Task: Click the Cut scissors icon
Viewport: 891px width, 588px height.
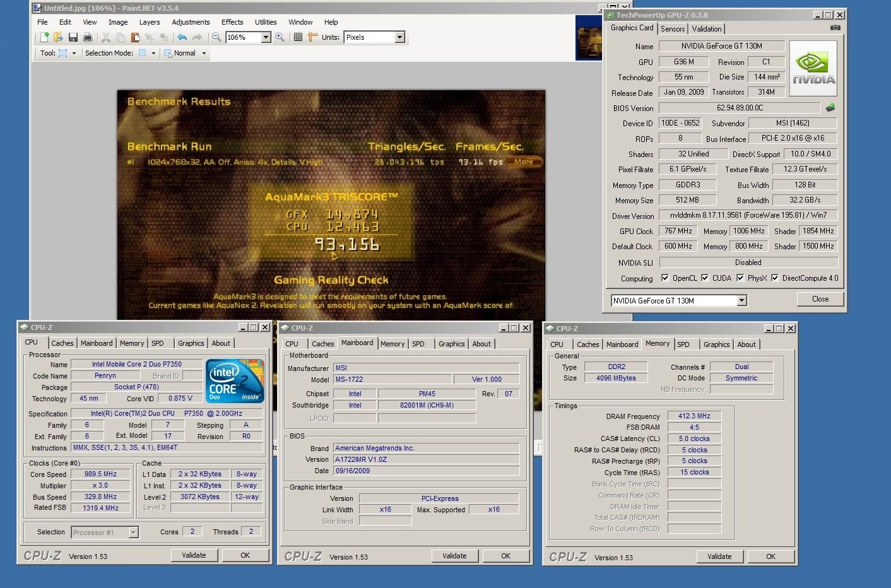Action: point(106,37)
